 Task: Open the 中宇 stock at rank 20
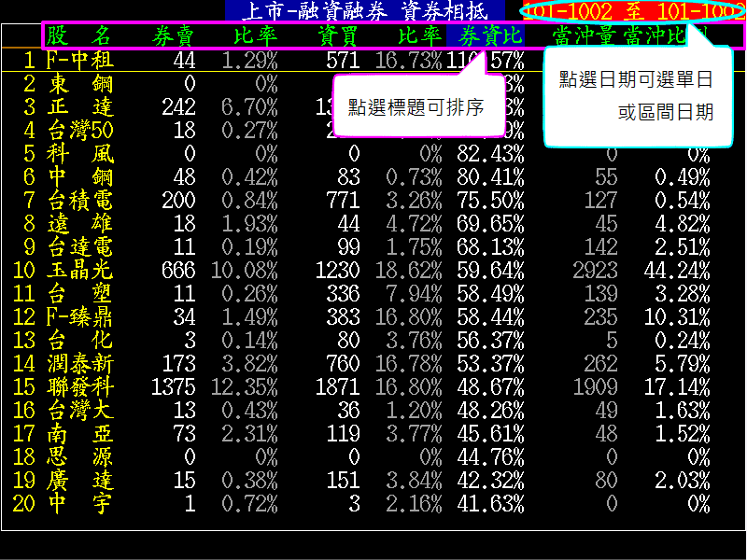(78, 503)
